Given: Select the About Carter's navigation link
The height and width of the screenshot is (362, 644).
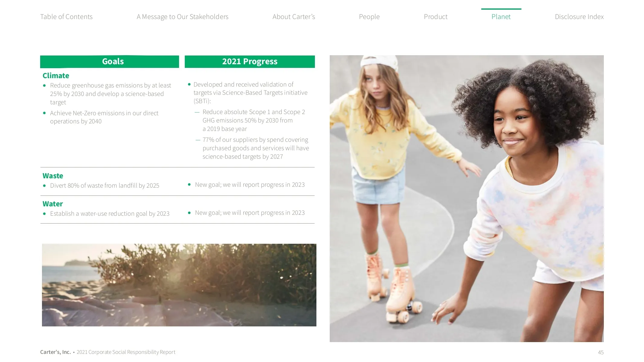Looking at the screenshot, I should click(x=293, y=17).
